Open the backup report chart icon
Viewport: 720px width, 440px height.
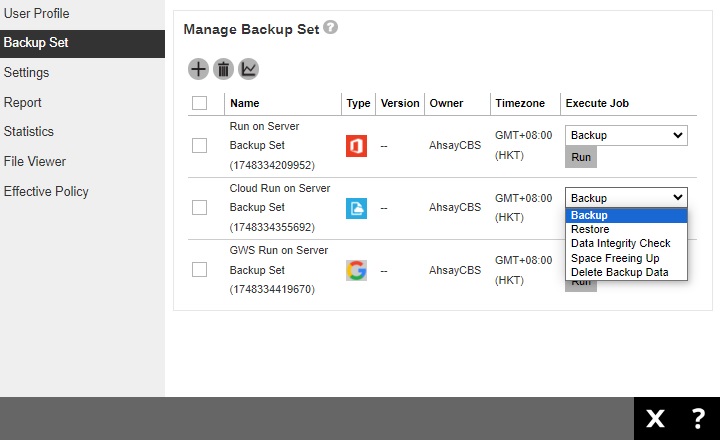point(248,69)
